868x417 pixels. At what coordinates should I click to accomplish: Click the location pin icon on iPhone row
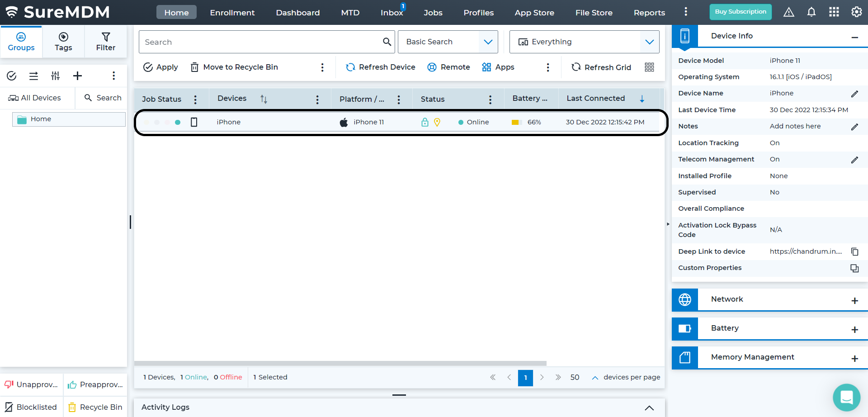437,122
